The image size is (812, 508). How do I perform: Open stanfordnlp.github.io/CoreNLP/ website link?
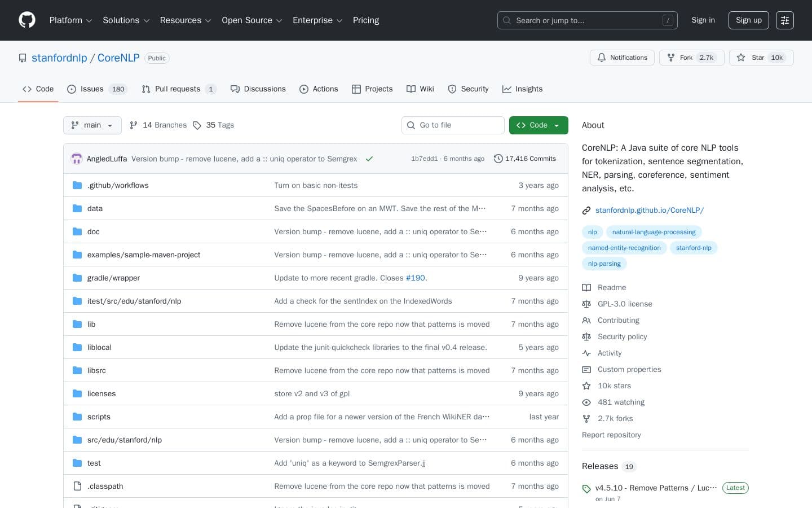tap(649, 210)
